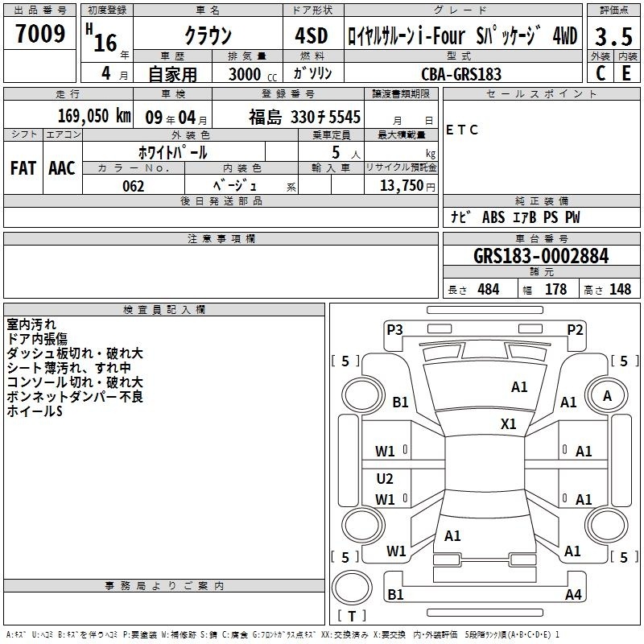Click the P2 damage mark on the diagram
Screen dimensions: 644x644
point(575,328)
